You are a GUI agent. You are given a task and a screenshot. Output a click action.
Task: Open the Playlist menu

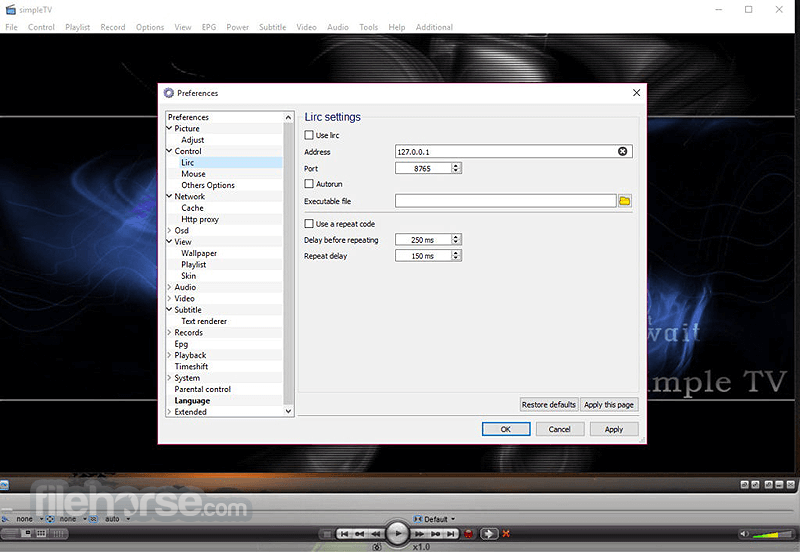click(78, 27)
